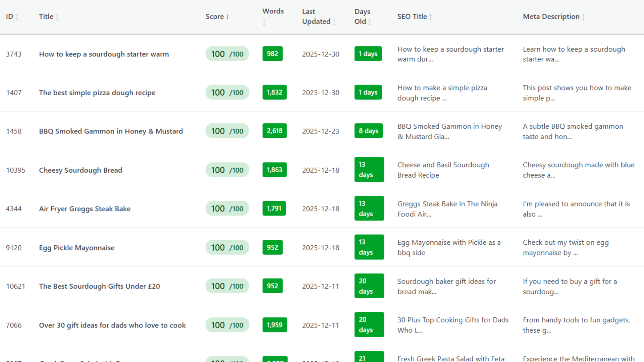Viewport: 644px width, 362px height.
Task: Sort by the Last Updated arrow icon
Action: coord(334,22)
